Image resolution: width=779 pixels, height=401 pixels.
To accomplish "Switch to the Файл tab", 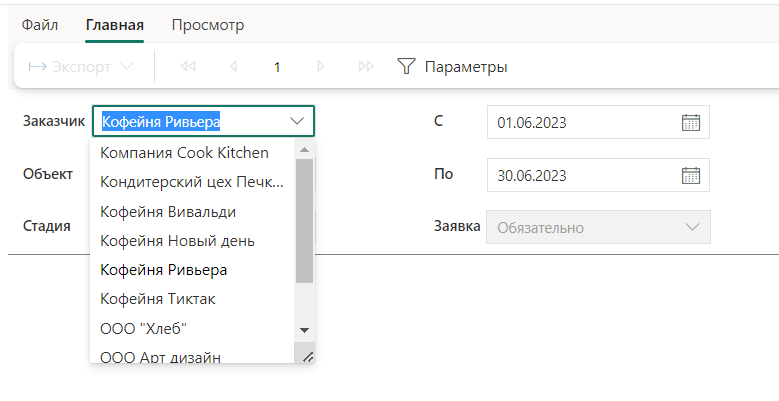I will coord(40,25).
